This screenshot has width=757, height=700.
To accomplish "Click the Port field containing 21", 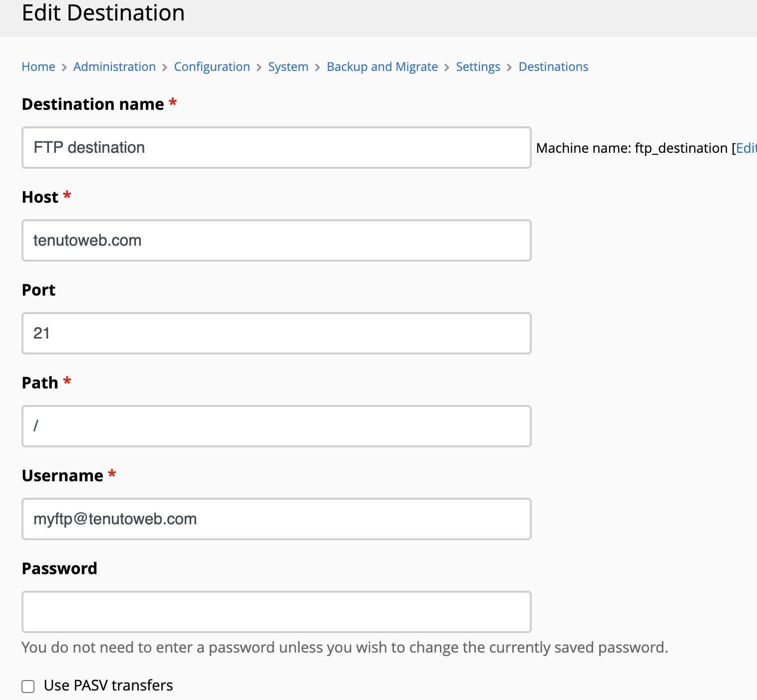I will [276, 333].
